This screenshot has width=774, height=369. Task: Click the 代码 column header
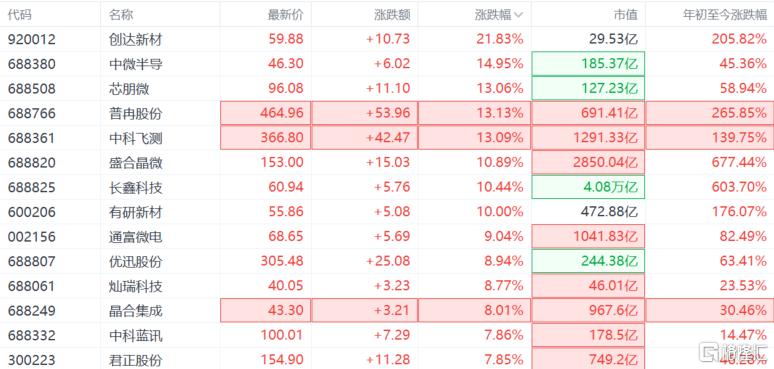(20, 14)
